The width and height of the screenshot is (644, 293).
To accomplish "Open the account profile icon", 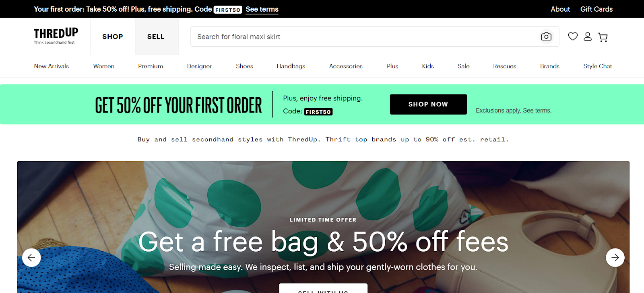I will (588, 37).
